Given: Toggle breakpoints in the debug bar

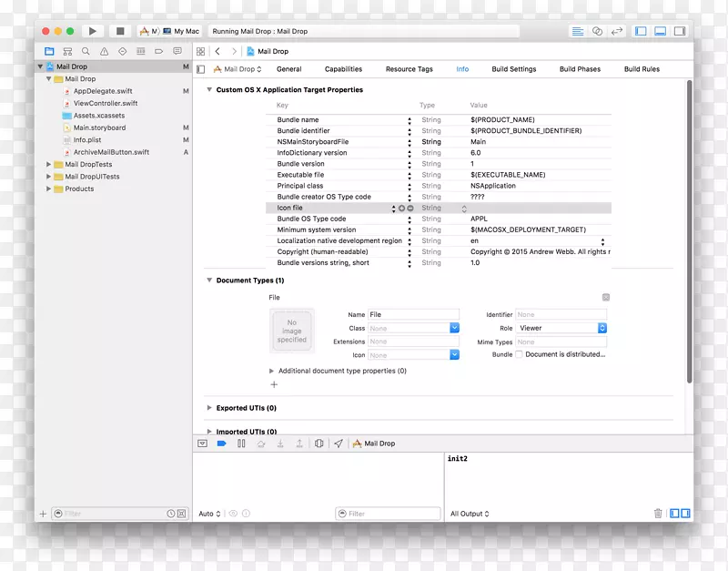Looking at the screenshot, I should point(221,444).
